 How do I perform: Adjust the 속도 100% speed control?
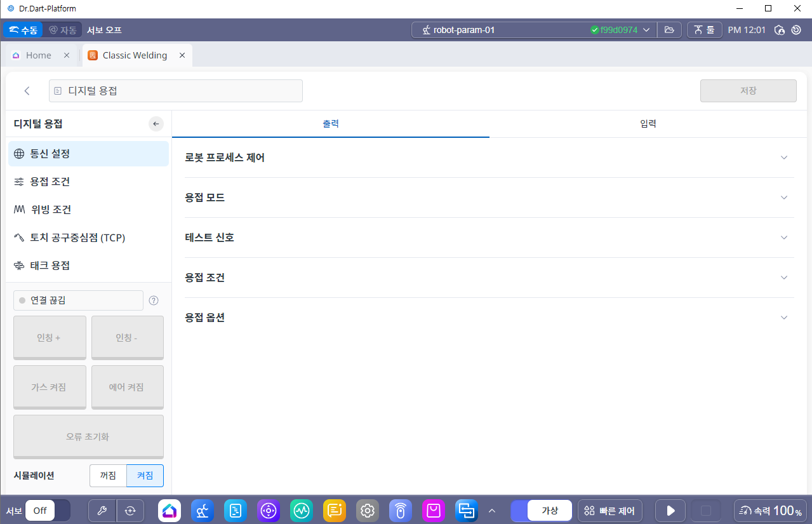tap(770, 510)
